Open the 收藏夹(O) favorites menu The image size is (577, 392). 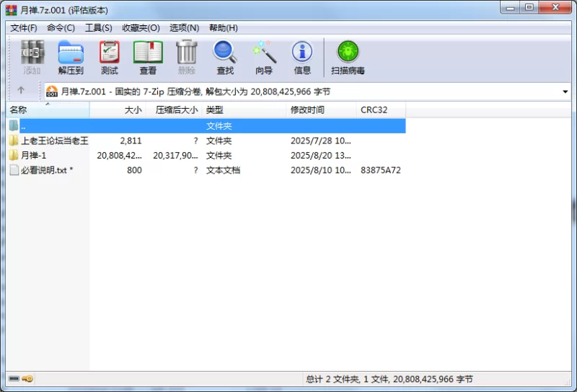click(141, 28)
